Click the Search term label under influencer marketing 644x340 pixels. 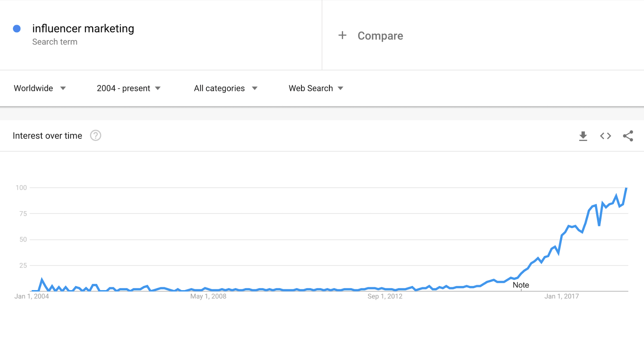coord(55,42)
